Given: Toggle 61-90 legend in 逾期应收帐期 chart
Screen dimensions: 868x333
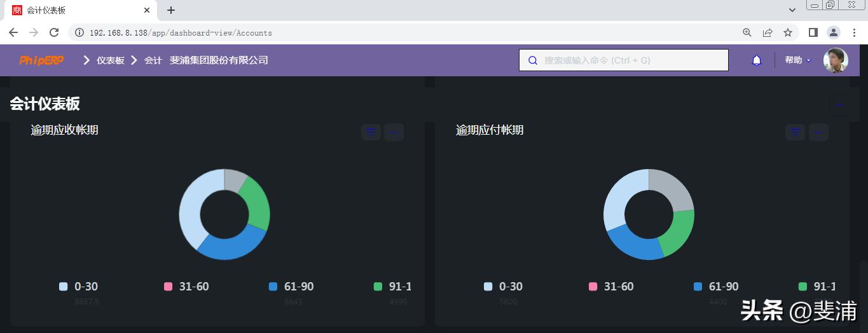Looking at the screenshot, I should click(x=291, y=287).
